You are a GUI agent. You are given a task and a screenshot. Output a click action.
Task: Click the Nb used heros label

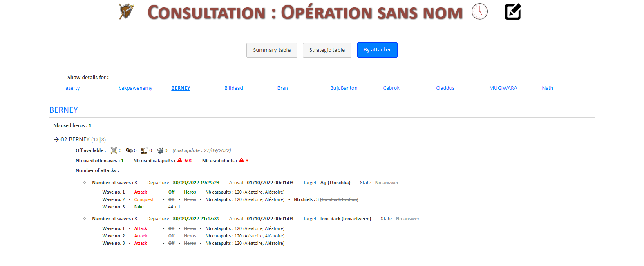[x=70, y=125]
